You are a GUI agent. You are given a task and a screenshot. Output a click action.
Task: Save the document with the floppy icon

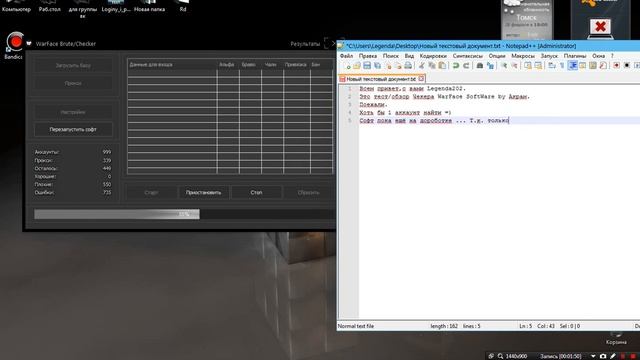tap(367, 66)
